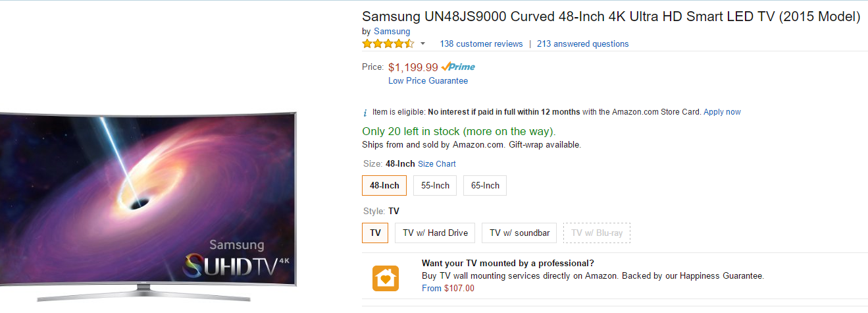Click the Prime logo next to price
Viewport: 868px width, 313px height.
coord(458,67)
